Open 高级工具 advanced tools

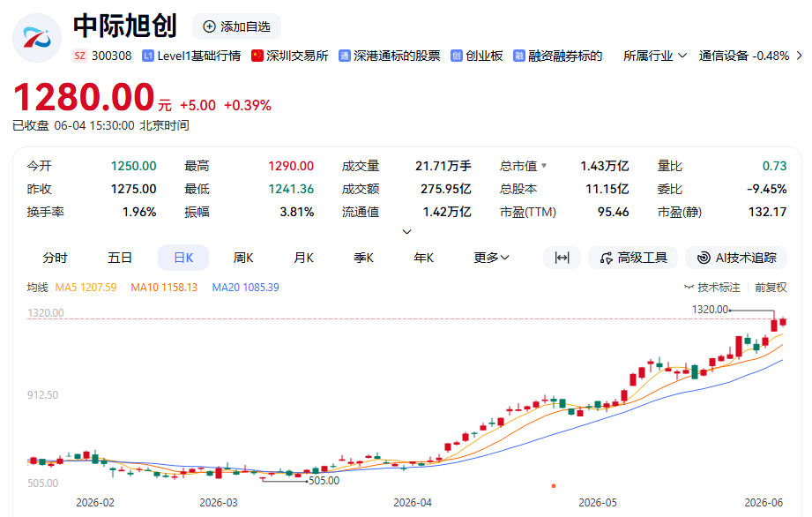[x=633, y=258]
